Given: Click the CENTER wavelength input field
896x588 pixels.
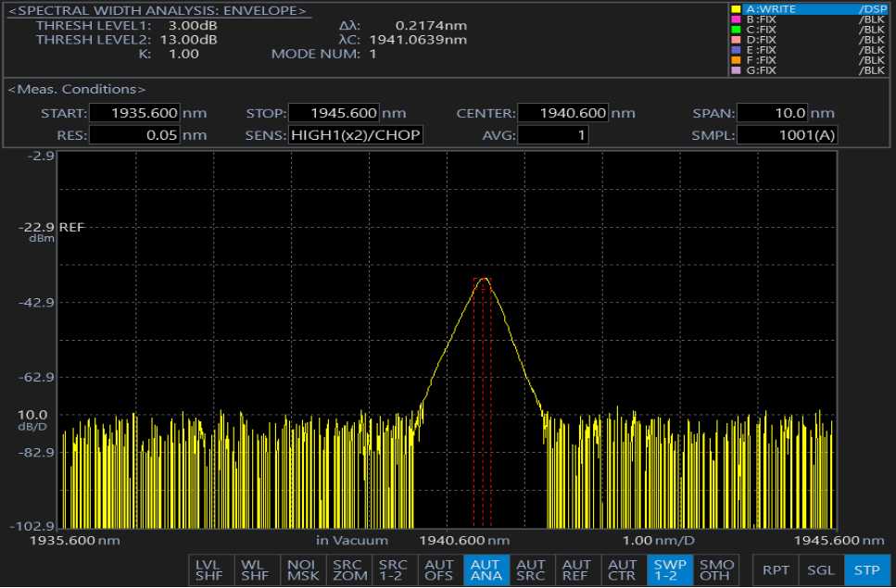Looking at the screenshot, I should pos(562,114).
